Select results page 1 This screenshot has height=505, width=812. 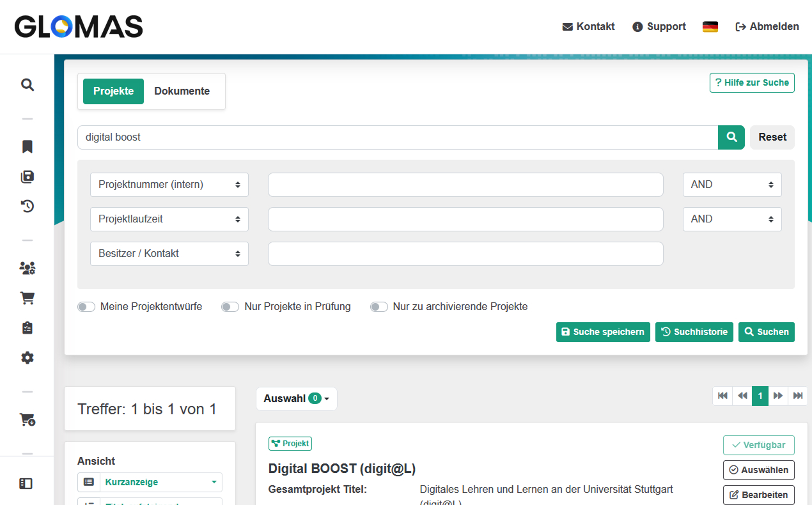(760, 396)
